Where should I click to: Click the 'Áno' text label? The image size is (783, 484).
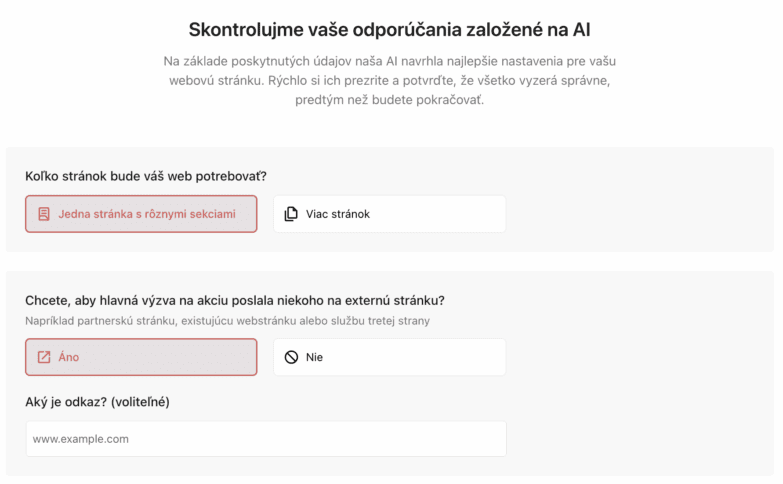click(x=68, y=357)
